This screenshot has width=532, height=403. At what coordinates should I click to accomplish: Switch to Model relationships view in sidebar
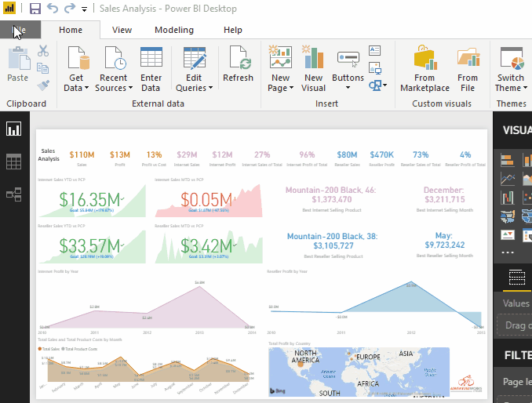14,194
